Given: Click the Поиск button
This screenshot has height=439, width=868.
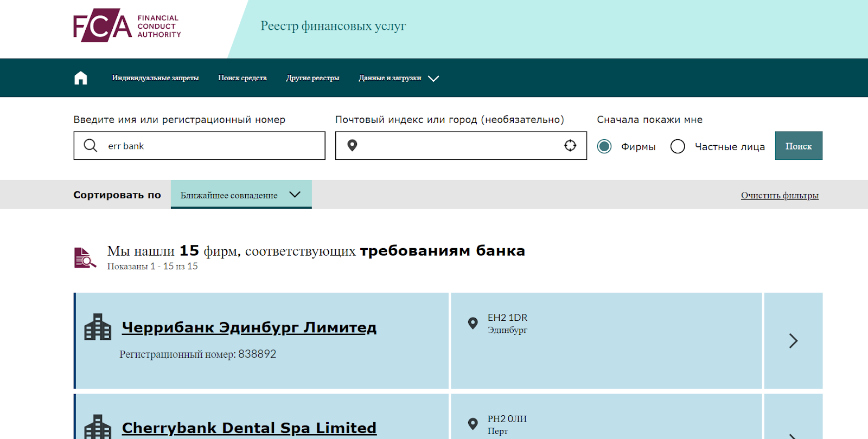Looking at the screenshot, I should [x=799, y=146].
